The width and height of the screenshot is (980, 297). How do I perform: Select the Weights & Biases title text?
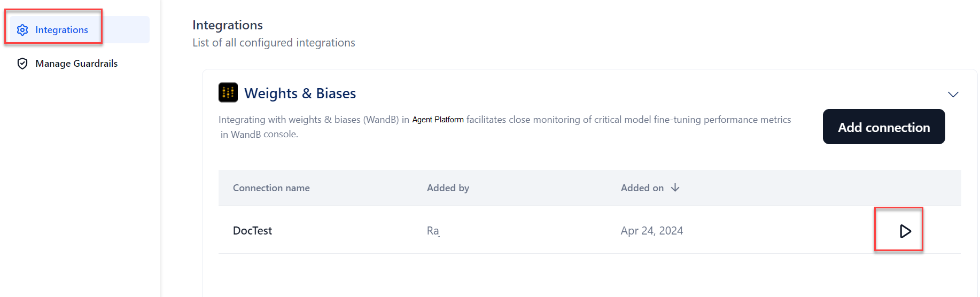(x=300, y=93)
